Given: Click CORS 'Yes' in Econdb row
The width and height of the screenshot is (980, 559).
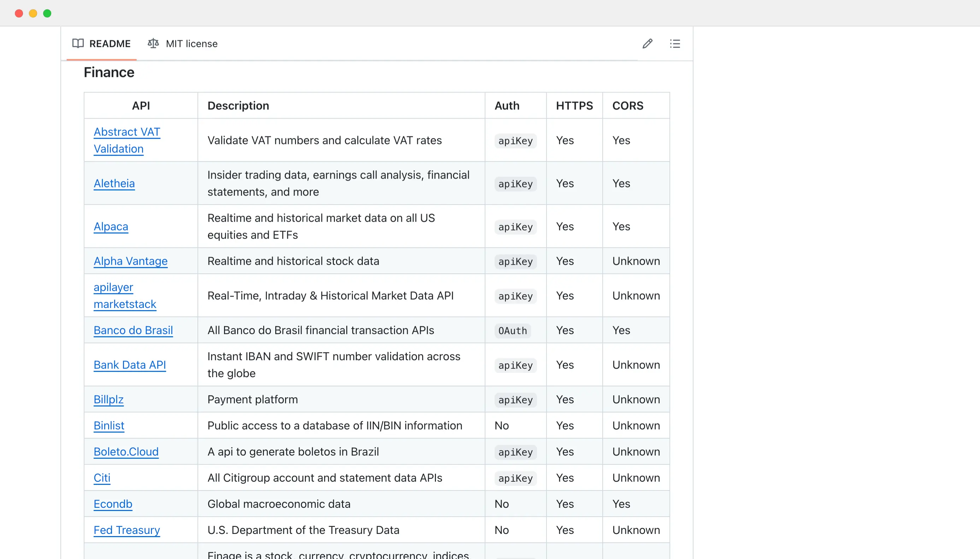Looking at the screenshot, I should point(621,504).
